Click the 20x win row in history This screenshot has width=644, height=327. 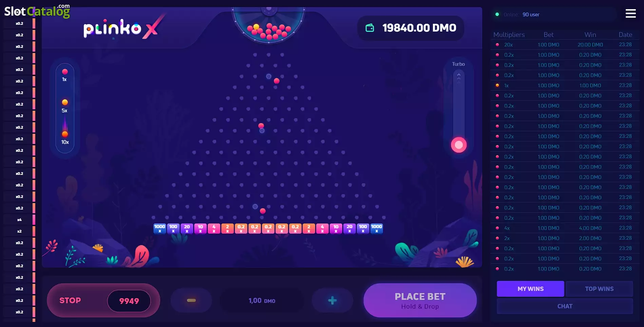565,45
